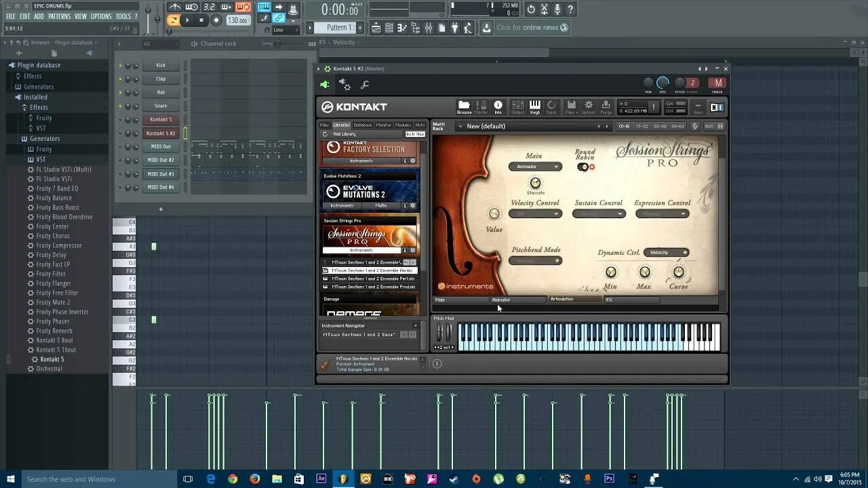
Task: Toggle Hat channel mute LED
Action: click(120, 92)
